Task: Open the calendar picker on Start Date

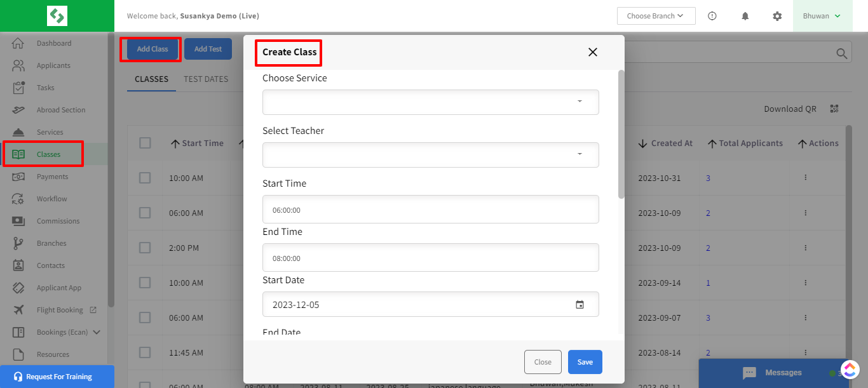Action: [580, 304]
